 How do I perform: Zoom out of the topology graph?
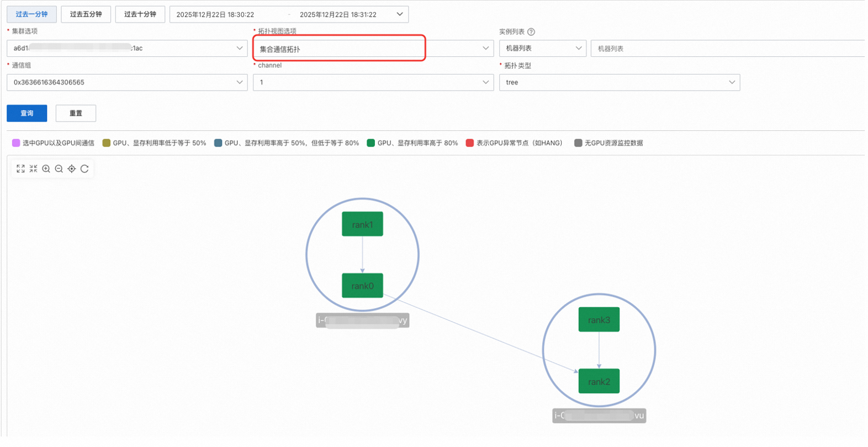pyautogui.click(x=59, y=169)
